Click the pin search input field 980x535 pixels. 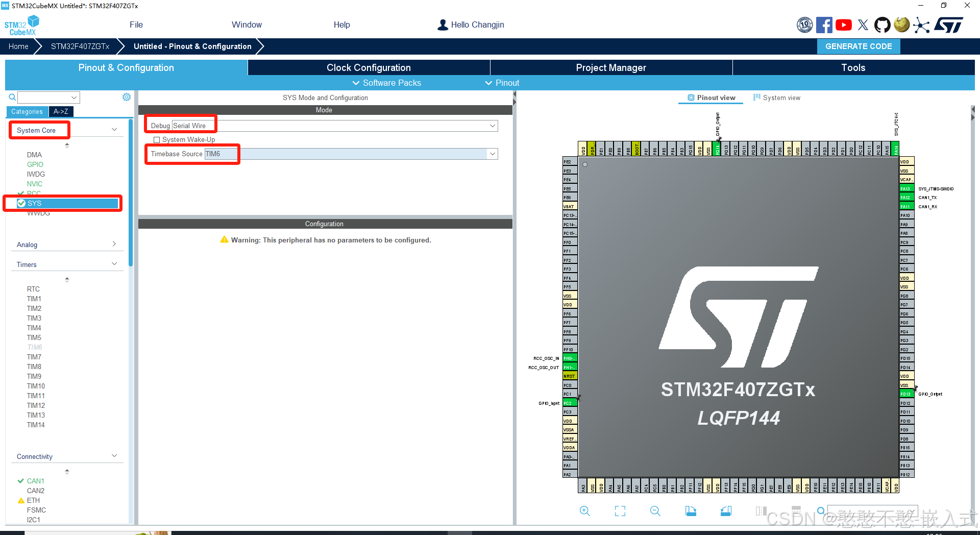pos(872,511)
